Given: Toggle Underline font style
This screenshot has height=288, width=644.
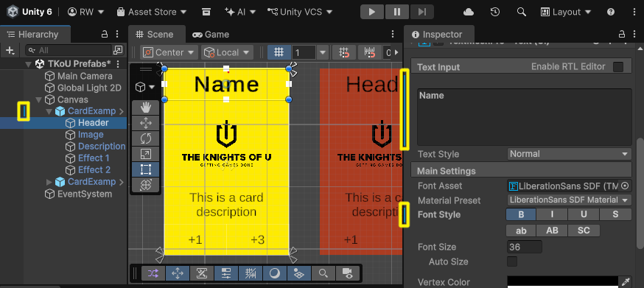Looking at the screenshot, I should [x=584, y=214].
